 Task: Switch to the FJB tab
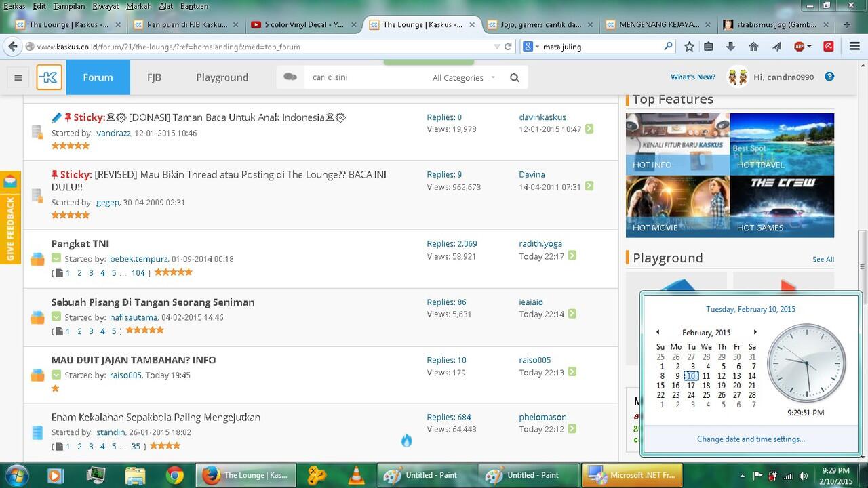pyautogui.click(x=154, y=77)
